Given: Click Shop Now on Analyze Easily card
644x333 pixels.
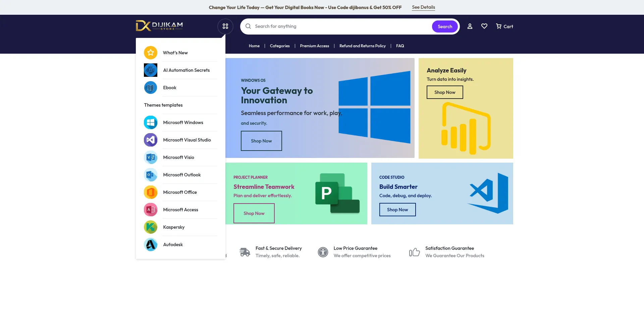Looking at the screenshot, I should coord(445,92).
